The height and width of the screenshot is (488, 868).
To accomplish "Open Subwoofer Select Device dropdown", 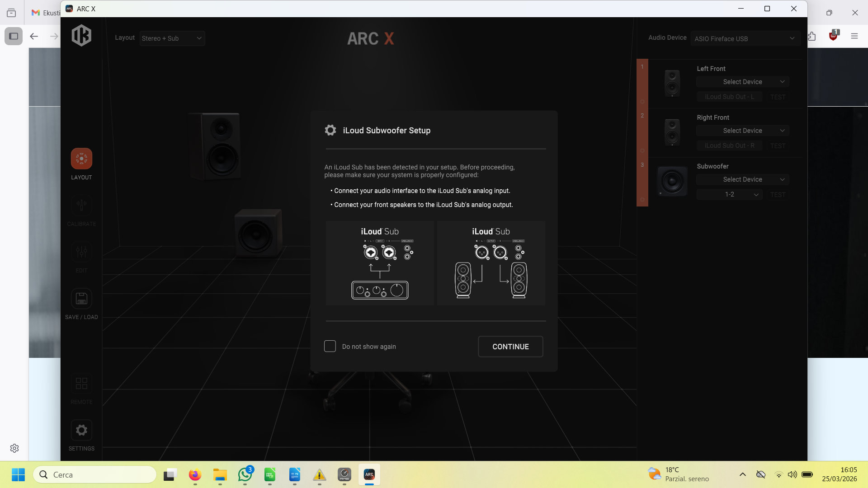I will (x=742, y=179).
